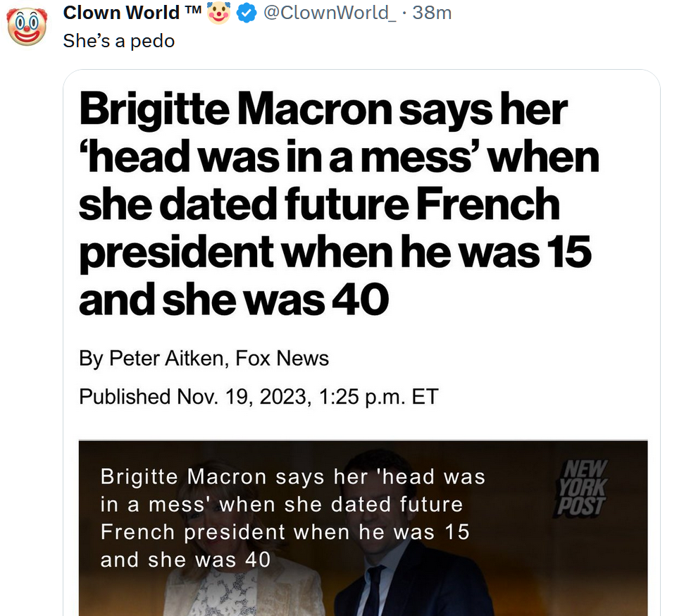The height and width of the screenshot is (616, 684).
Task: Click the Clown World display name
Action: click(x=123, y=13)
